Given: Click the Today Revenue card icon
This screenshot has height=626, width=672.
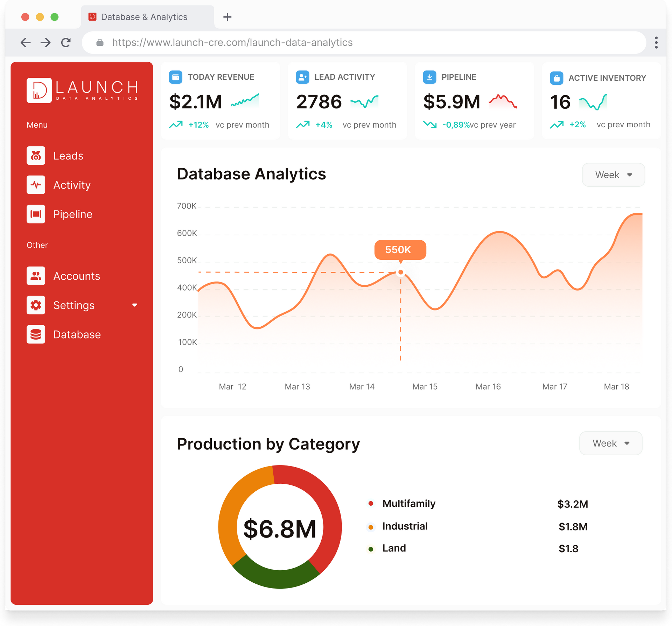Looking at the screenshot, I should (176, 77).
